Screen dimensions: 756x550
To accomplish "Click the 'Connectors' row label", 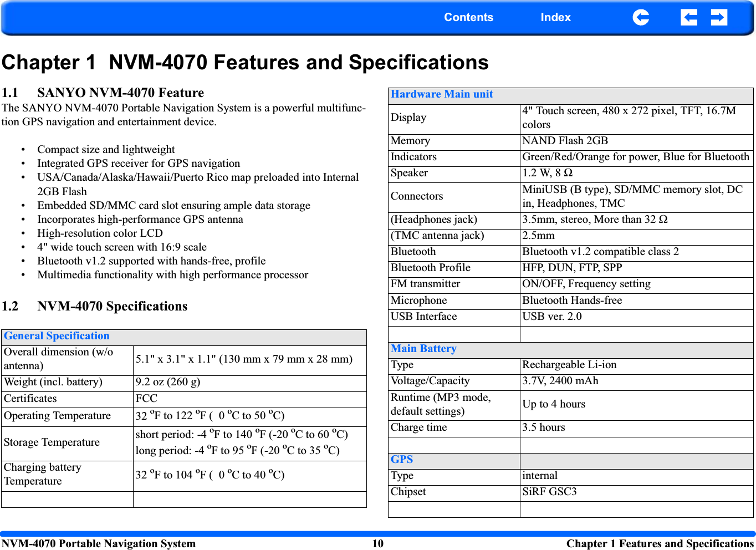I will (x=417, y=196).
